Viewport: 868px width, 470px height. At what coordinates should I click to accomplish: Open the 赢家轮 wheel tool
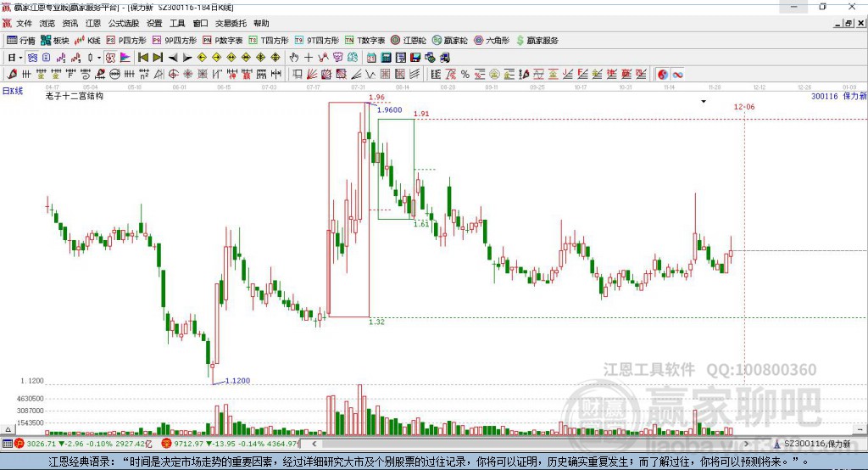click(x=450, y=41)
